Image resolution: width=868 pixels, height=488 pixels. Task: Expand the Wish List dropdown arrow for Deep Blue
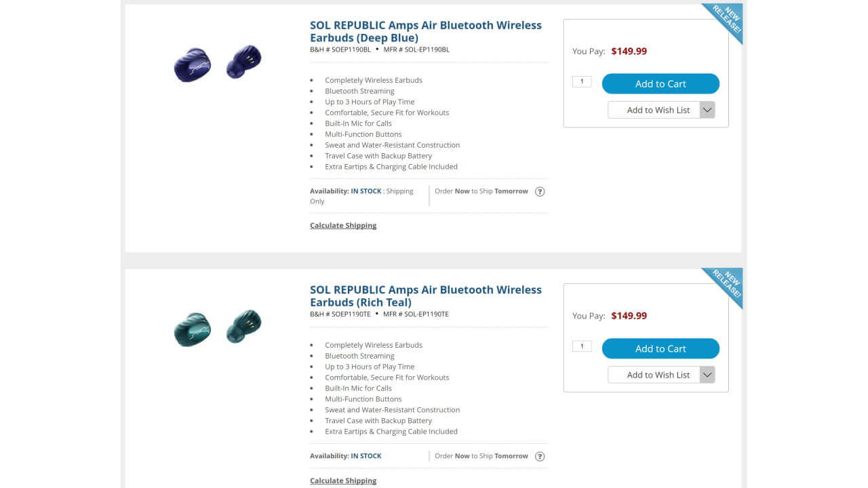click(707, 110)
